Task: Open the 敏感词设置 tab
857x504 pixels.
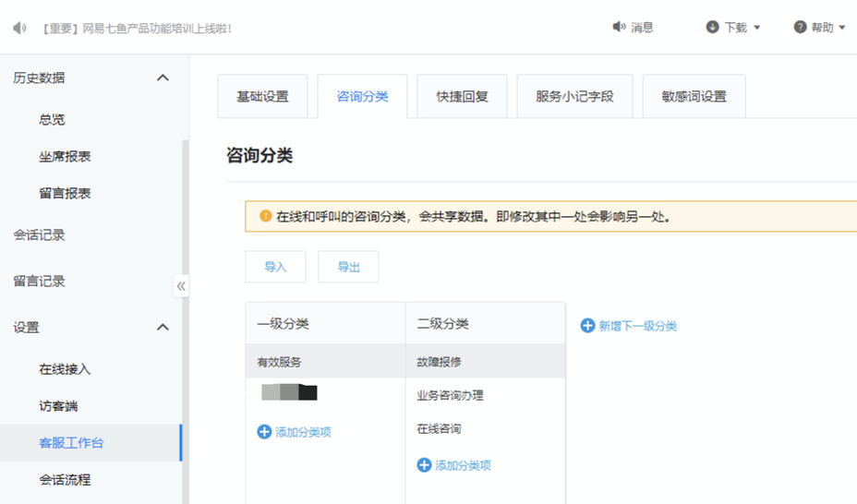Action: point(694,97)
